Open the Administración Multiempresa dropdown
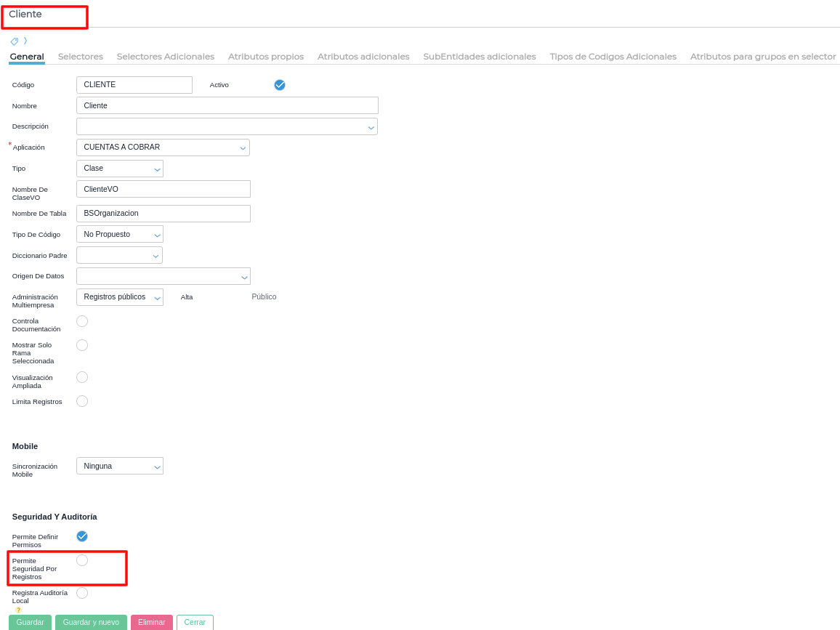The height and width of the screenshot is (630, 840). 120,296
